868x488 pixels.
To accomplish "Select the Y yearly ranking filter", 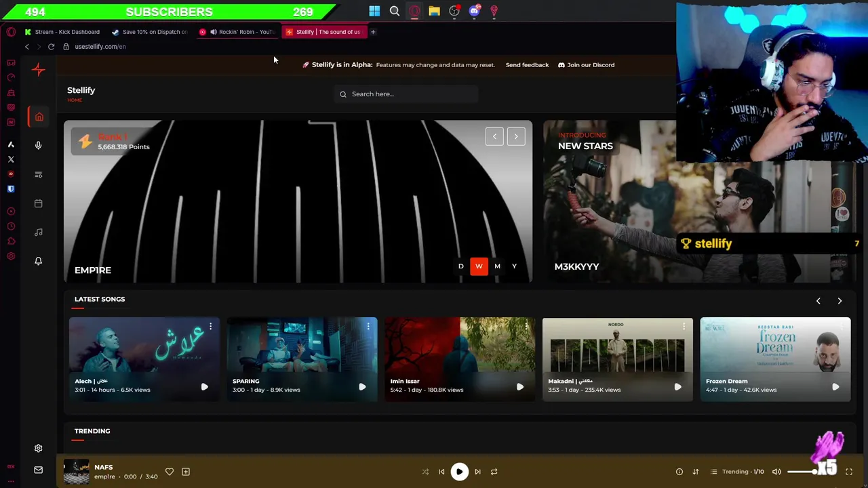I will pyautogui.click(x=514, y=266).
